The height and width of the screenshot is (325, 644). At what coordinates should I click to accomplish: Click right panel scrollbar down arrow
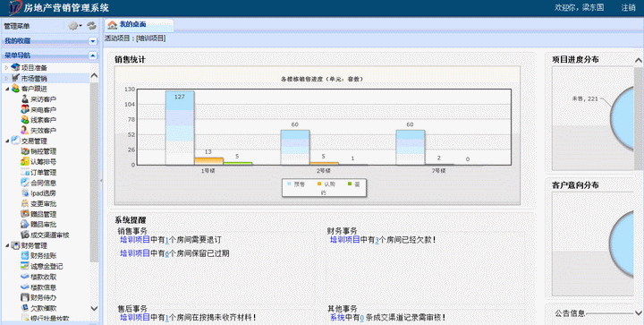click(x=639, y=313)
